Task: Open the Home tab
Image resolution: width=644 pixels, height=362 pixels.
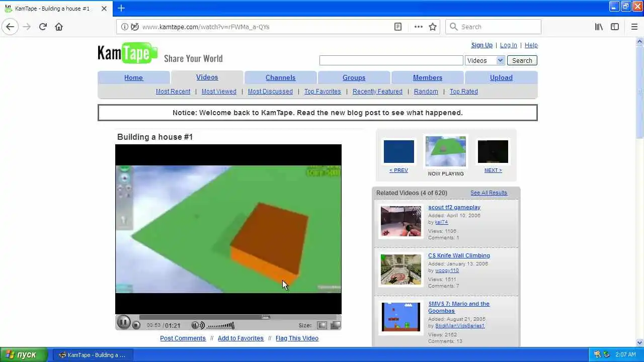Action: pyautogui.click(x=133, y=77)
